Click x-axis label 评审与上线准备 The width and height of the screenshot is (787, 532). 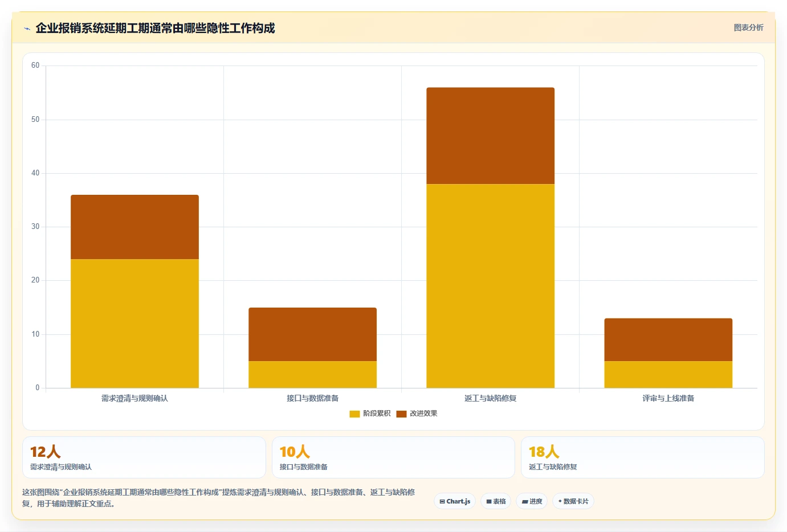point(668,398)
